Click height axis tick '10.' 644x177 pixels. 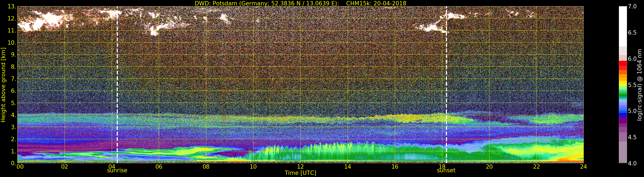pyautogui.click(x=12, y=43)
